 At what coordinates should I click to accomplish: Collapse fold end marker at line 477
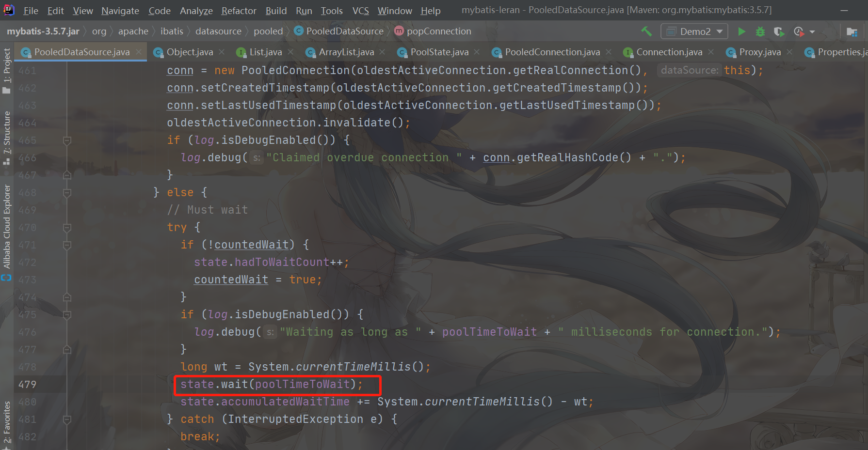tap(67, 350)
